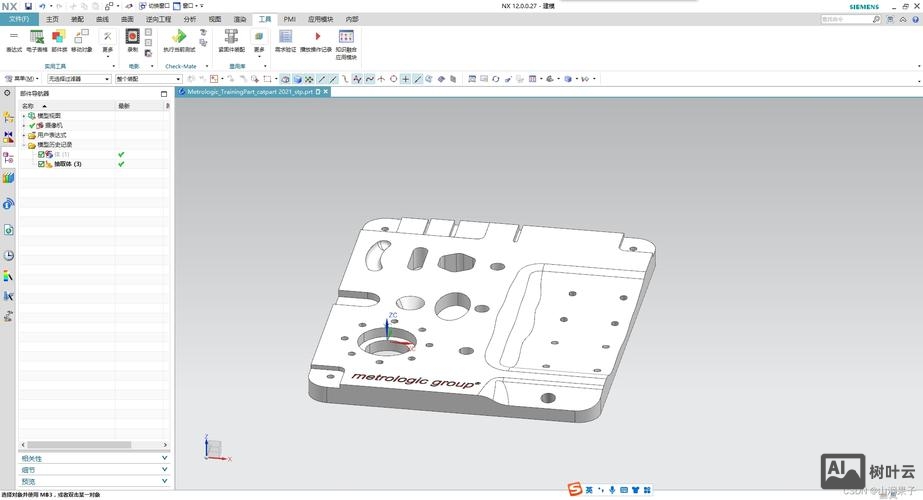This screenshot has width=923, height=500.
Task: Open the 整个装配 scope dropdown
Action: click(146, 79)
